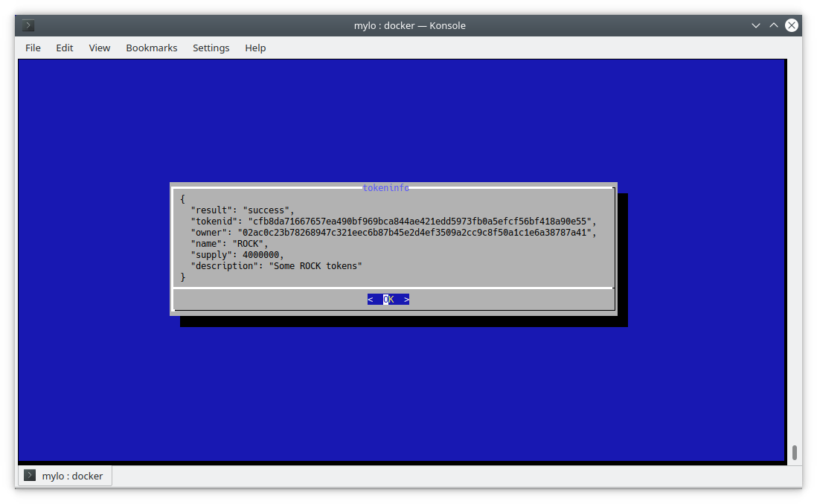Click the owner public key value
The height and width of the screenshot is (504, 817).
(417, 233)
